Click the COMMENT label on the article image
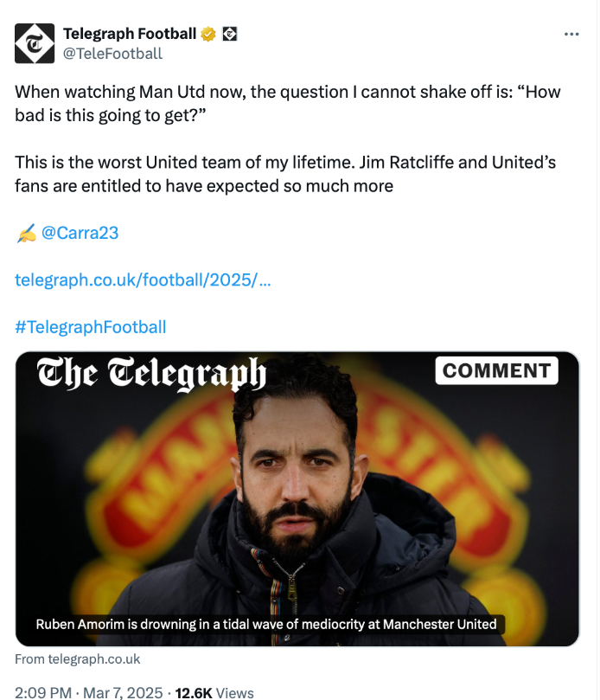 tap(496, 371)
